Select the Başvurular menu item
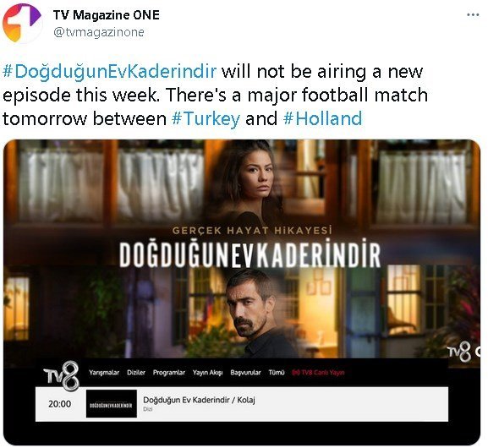 (x=245, y=373)
